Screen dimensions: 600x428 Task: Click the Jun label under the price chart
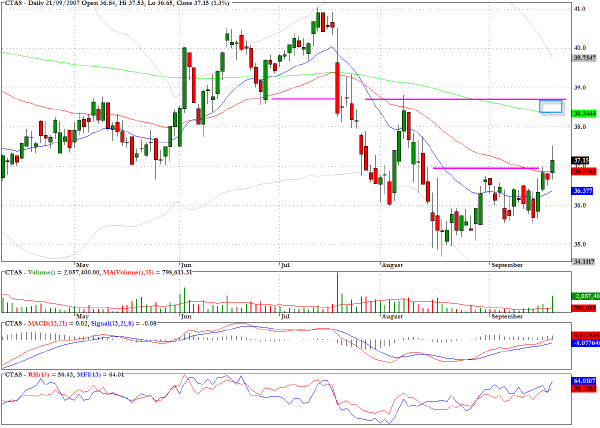(186, 265)
